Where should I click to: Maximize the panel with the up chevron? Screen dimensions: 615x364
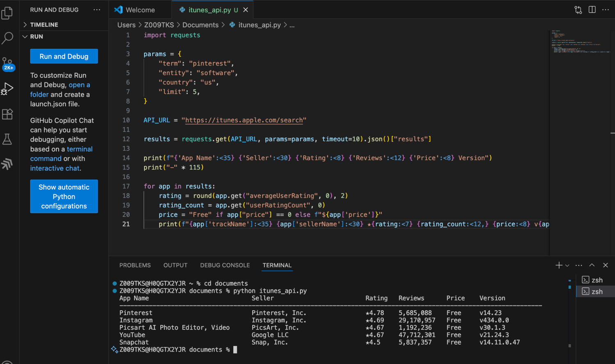pos(592,265)
